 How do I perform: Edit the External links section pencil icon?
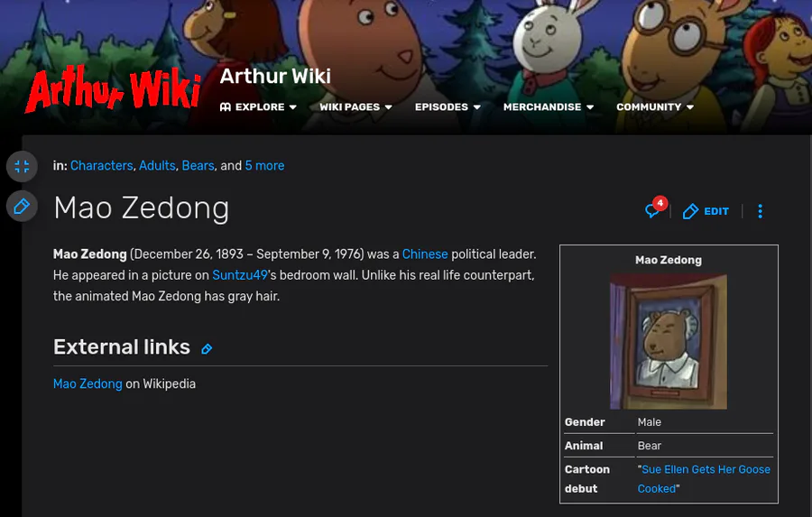[x=207, y=349]
